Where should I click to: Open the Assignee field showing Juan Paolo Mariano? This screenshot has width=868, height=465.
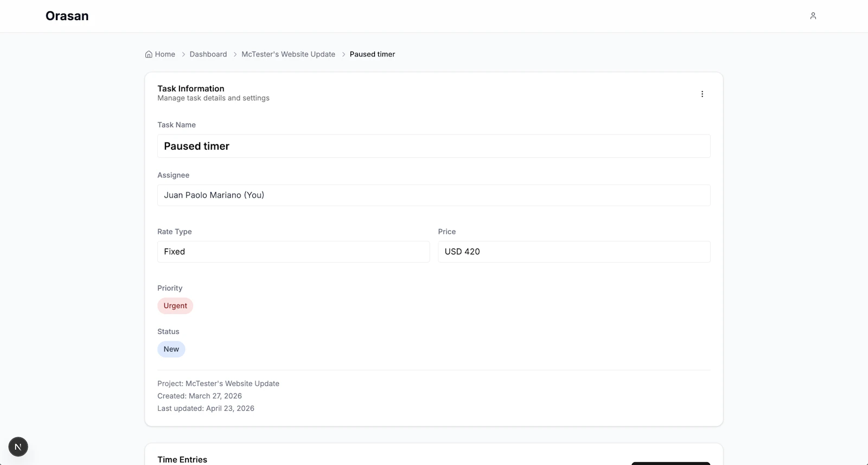click(x=433, y=195)
